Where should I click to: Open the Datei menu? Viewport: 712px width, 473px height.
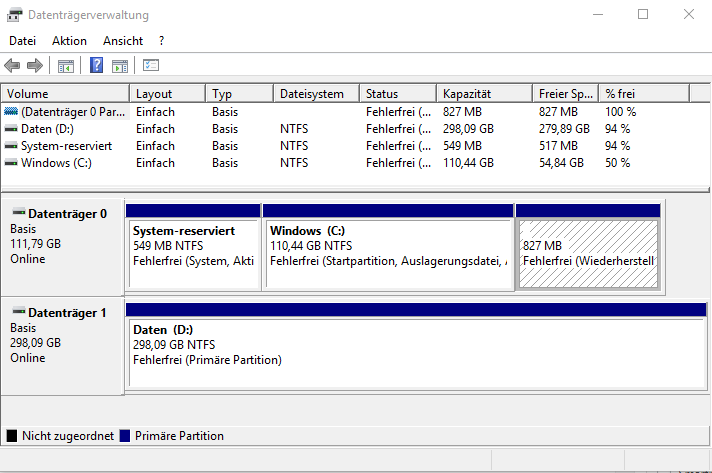[x=22, y=41]
